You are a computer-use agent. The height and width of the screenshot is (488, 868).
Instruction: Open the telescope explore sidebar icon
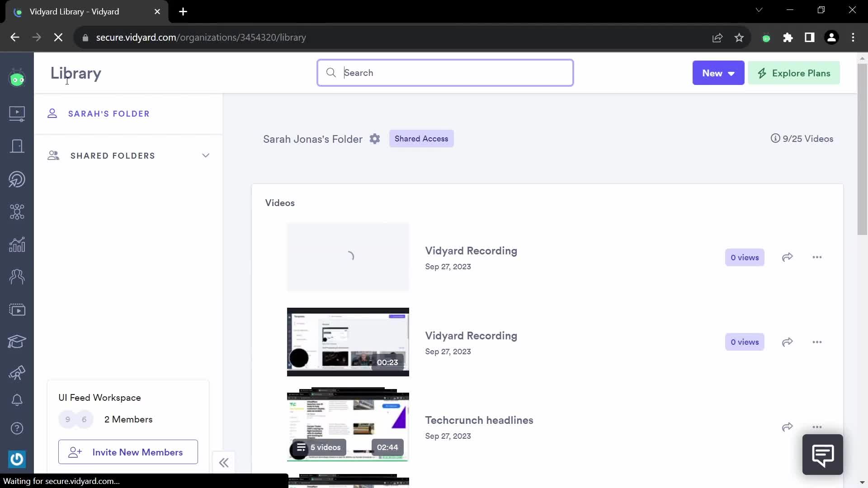click(x=17, y=372)
